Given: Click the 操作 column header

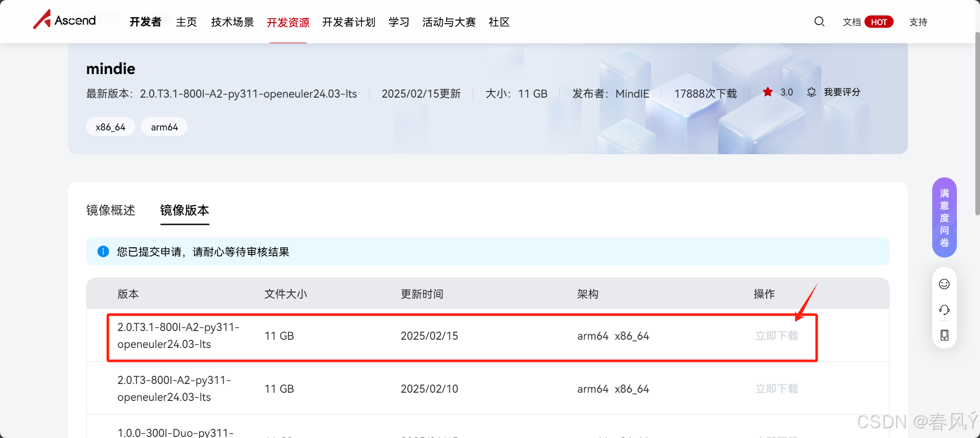Looking at the screenshot, I should coord(764,294).
